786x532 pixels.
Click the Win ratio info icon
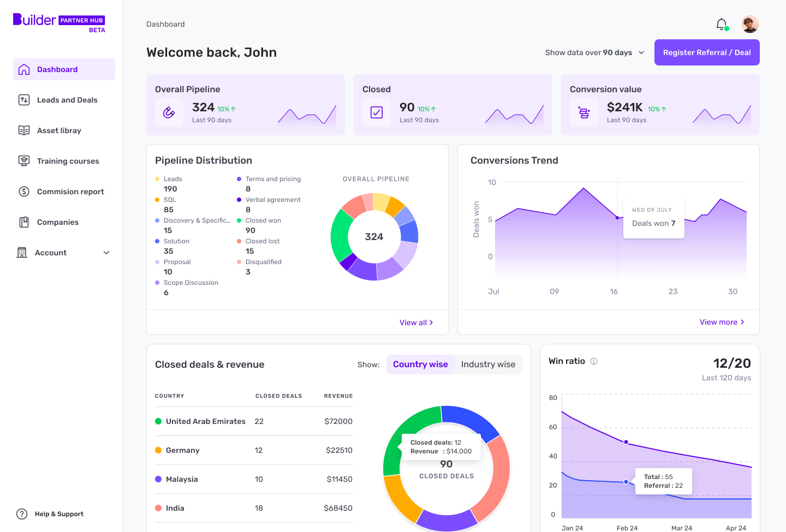click(x=593, y=361)
